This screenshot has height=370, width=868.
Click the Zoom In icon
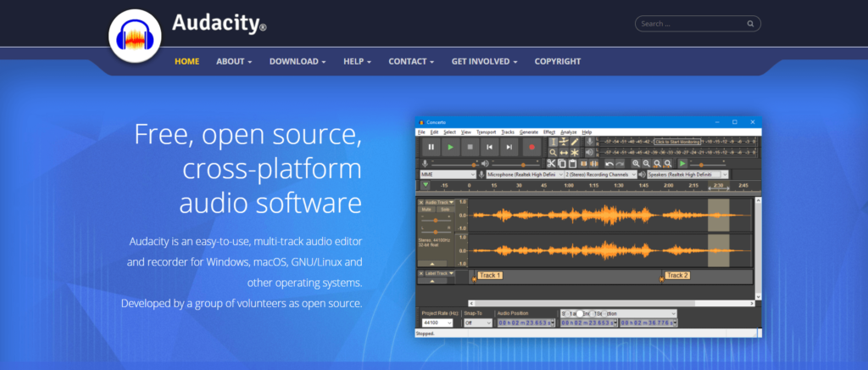pyautogui.click(x=636, y=164)
